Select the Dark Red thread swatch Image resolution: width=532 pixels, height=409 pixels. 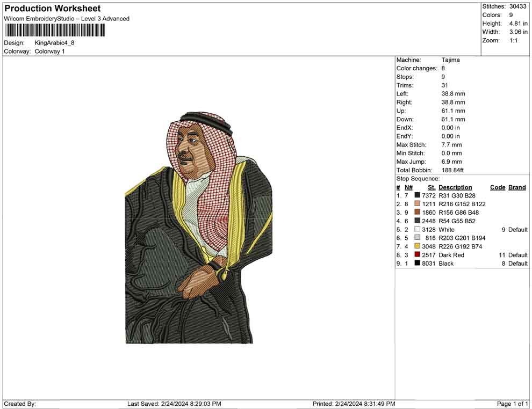click(x=418, y=254)
